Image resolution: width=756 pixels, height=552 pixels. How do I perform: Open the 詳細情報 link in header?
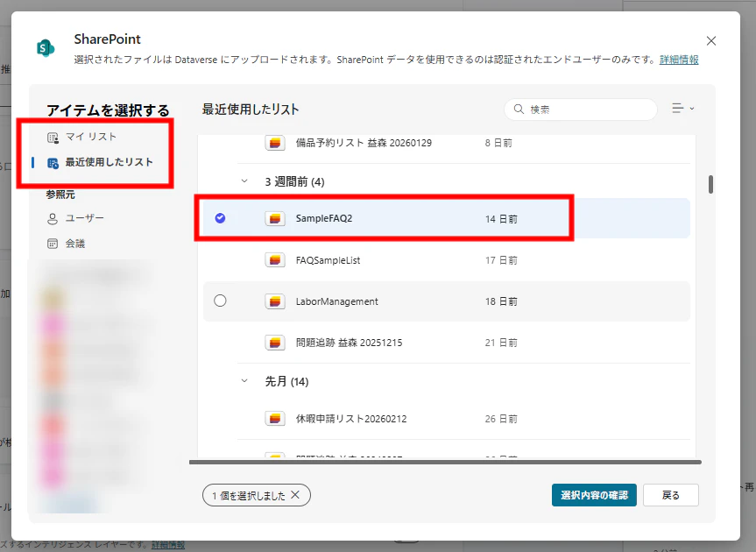679,60
